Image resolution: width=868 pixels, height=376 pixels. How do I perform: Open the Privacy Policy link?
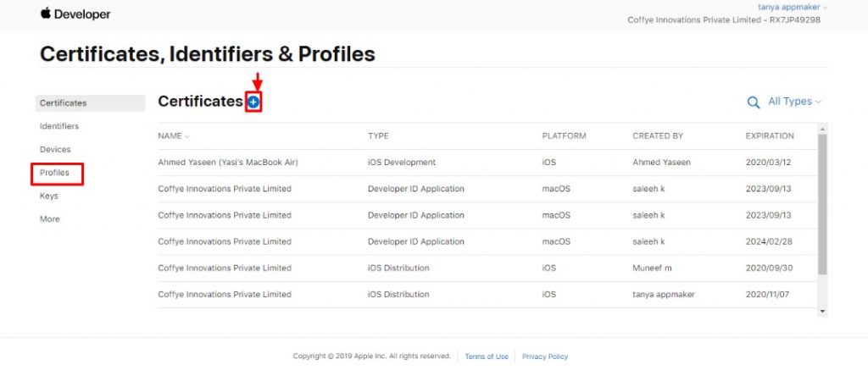coord(545,357)
